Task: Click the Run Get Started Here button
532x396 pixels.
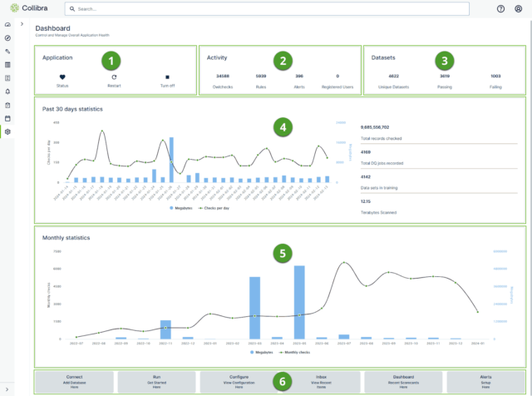Action: click(x=156, y=382)
